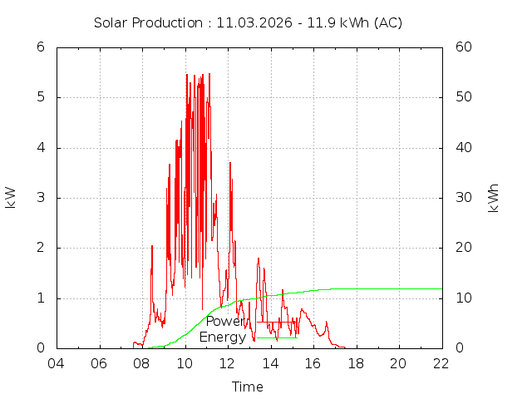
Task: Click the '22' time tick label
Action: pyautogui.click(x=441, y=363)
